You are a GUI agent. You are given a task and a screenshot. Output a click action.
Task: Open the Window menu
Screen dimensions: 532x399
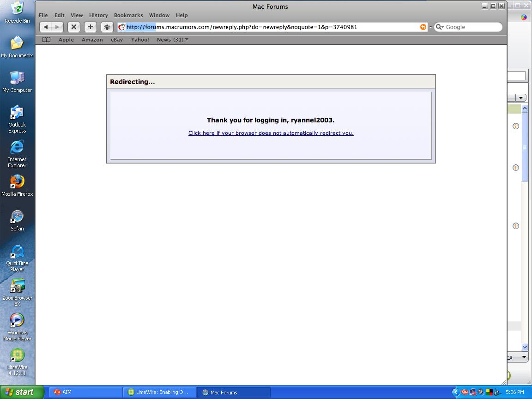point(159,15)
